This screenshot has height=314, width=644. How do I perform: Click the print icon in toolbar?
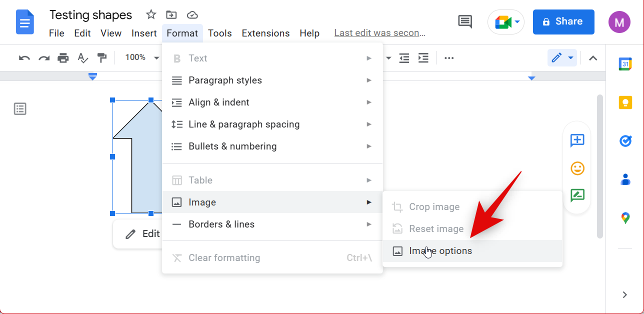coord(63,58)
